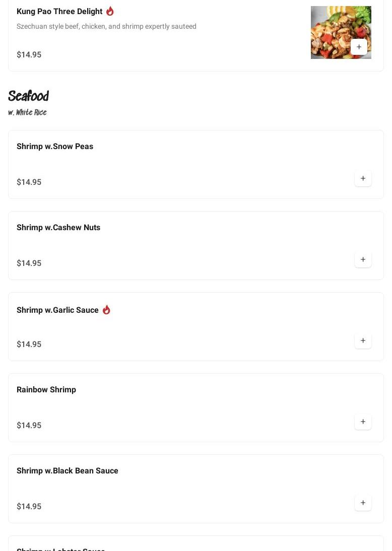Click the Shrimp w.Snow Peas $14.95 price
The width and height of the screenshot is (392, 551).
click(29, 182)
